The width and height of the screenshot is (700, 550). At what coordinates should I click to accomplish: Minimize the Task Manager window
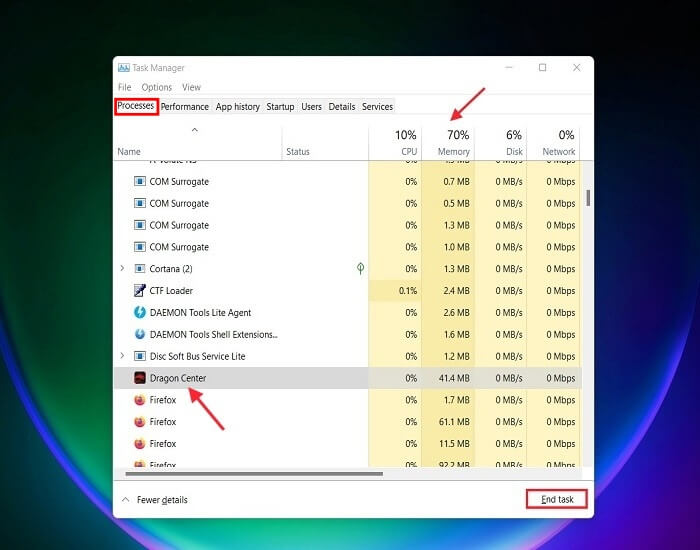click(x=509, y=67)
